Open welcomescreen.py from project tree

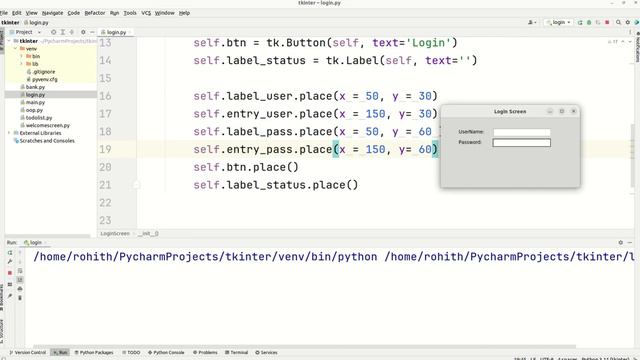pos(45,125)
